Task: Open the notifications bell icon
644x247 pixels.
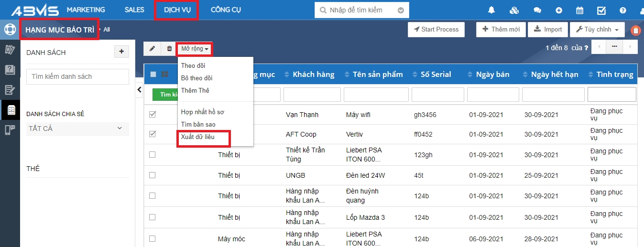Action: pos(491,10)
